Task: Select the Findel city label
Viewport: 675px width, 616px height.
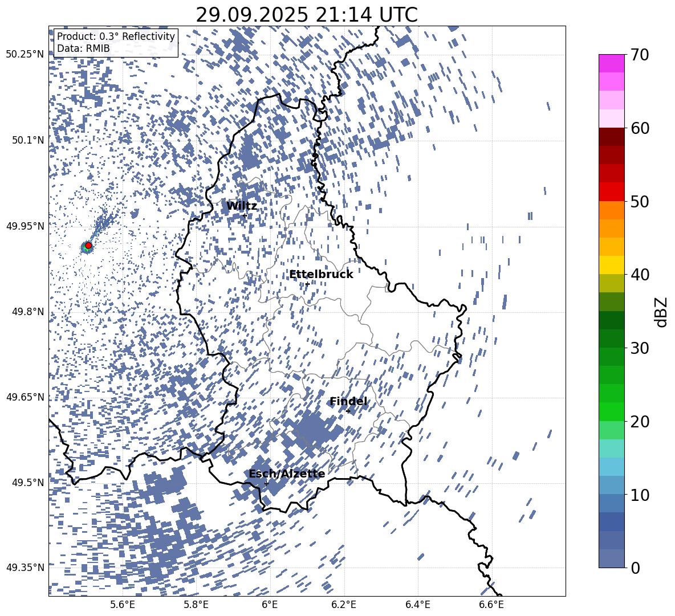Action: click(x=348, y=401)
